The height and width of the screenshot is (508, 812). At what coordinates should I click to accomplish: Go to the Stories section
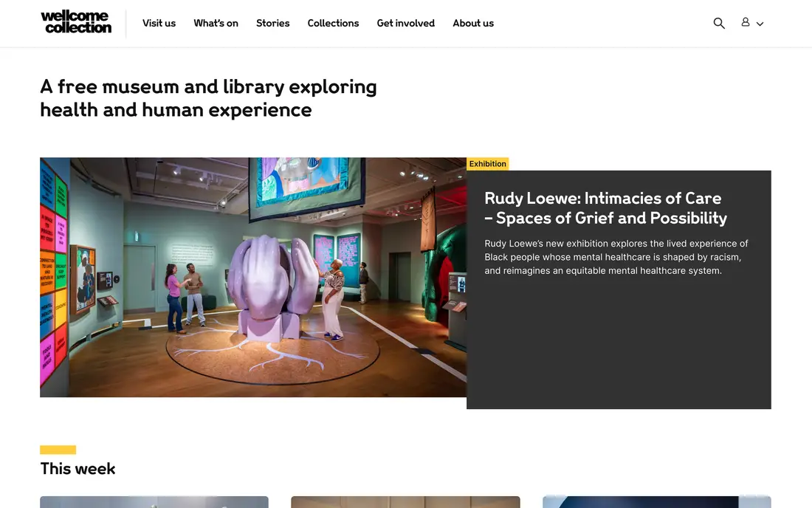(273, 24)
